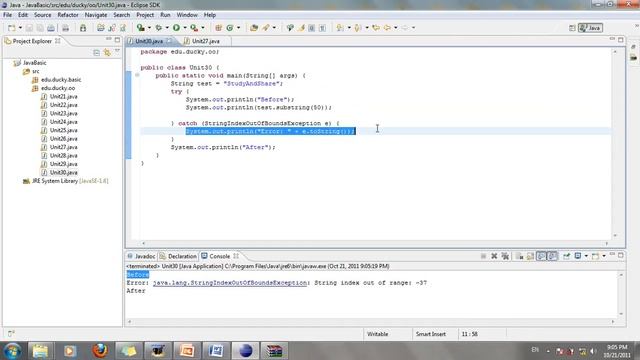Click Collapse All in Project Explorer
Viewport: 640px width, 360px height.
click(96, 53)
